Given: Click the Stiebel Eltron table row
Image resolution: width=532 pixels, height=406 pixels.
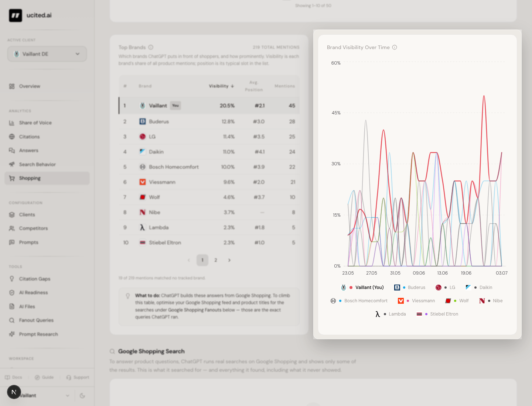Looking at the screenshot, I should (209, 242).
